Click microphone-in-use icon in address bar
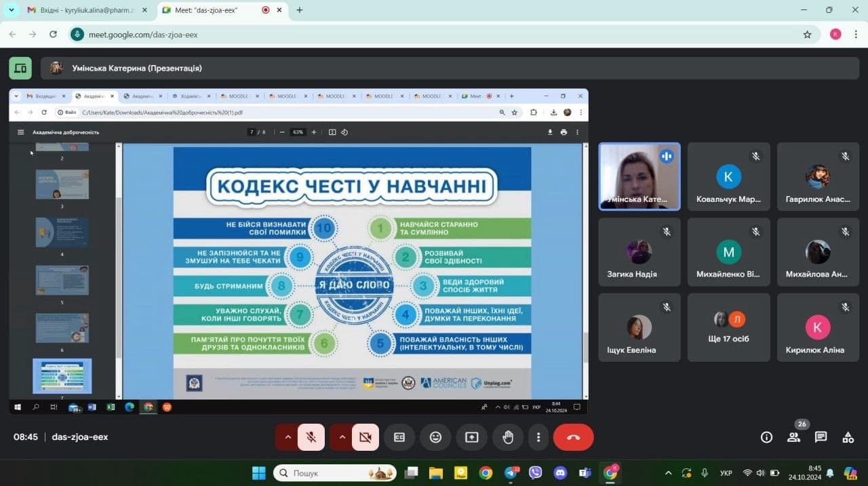The width and height of the screenshot is (868, 486). tap(78, 34)
